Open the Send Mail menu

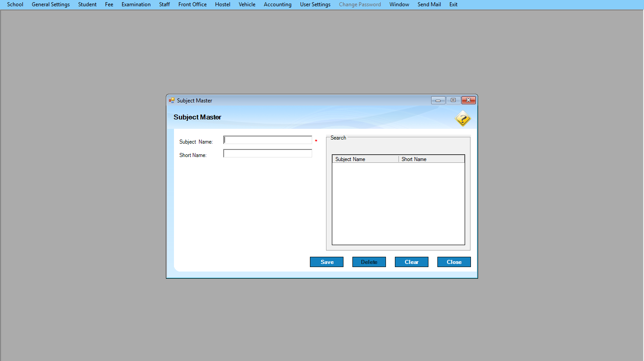[x=429, y=4]
